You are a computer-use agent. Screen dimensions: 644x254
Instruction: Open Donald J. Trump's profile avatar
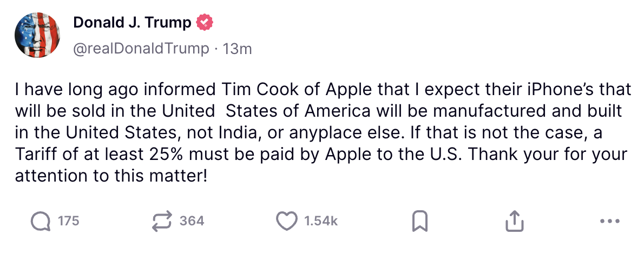click(x=37, y=36)
